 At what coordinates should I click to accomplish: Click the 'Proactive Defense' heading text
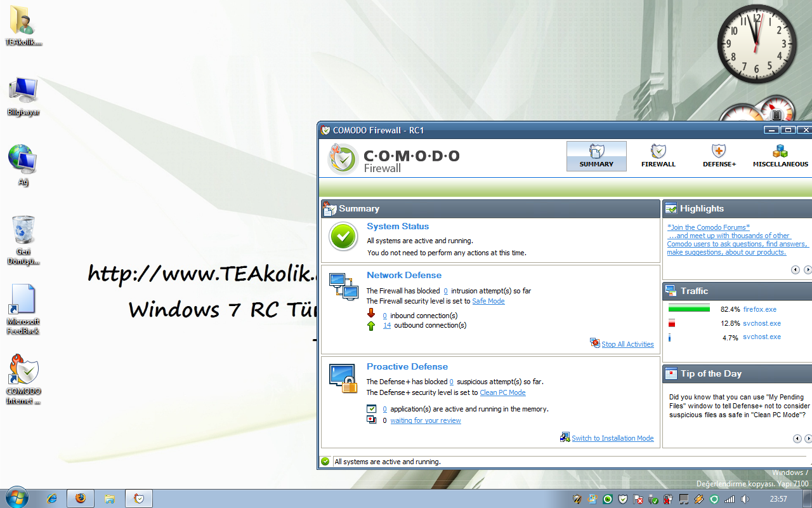point(407,366)
